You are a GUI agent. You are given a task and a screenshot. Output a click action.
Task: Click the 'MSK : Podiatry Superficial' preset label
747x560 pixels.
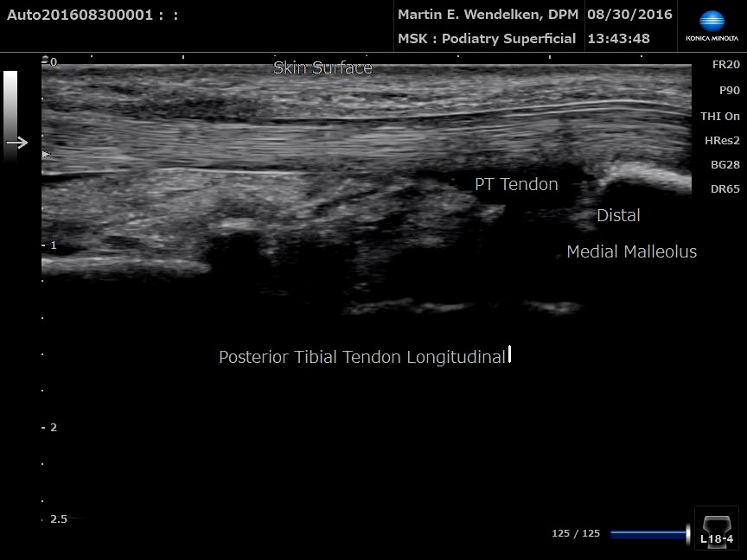click(x=487, y=38)
